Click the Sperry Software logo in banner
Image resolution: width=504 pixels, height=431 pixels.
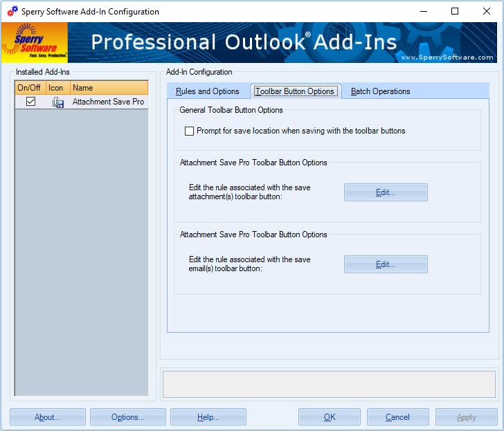[x=35, y=42]
